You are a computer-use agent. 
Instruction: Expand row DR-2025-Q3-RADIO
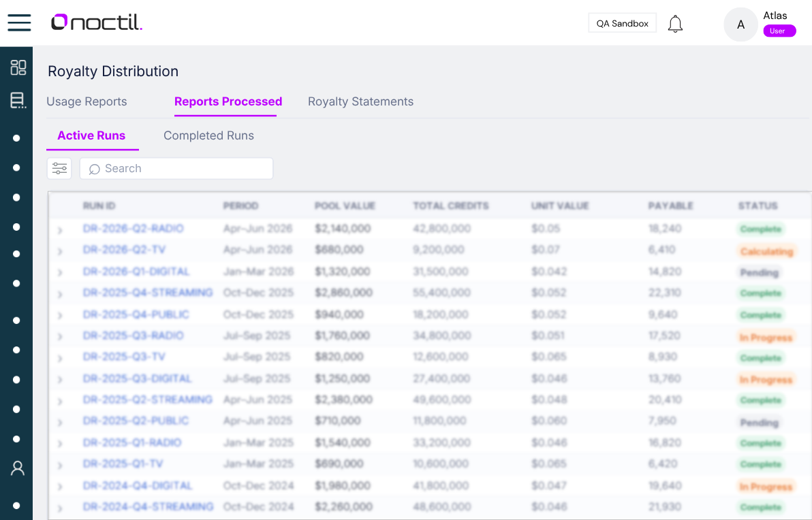click(60, 336)
